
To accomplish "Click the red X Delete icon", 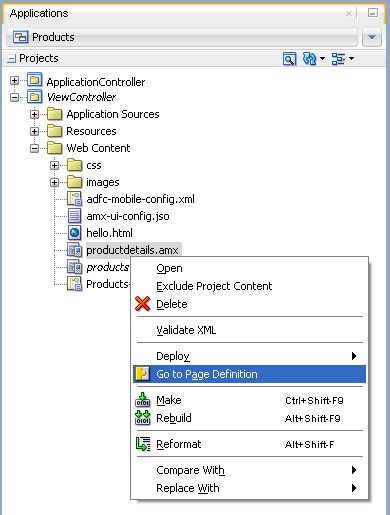I will tap(142, 304).
